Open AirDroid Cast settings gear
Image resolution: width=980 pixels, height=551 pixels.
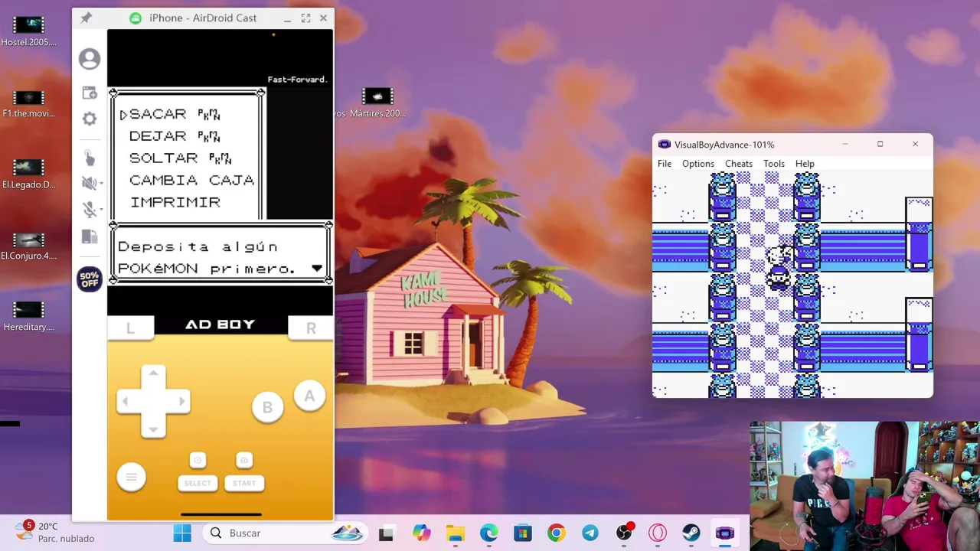pyautogui.click(x=90, y=119)
